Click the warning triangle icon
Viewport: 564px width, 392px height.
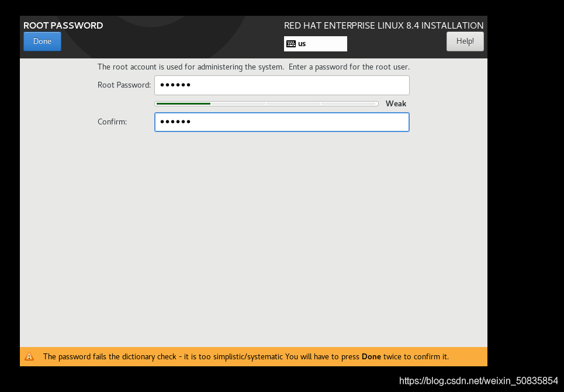pyautogui.click(x=29, y=356)
